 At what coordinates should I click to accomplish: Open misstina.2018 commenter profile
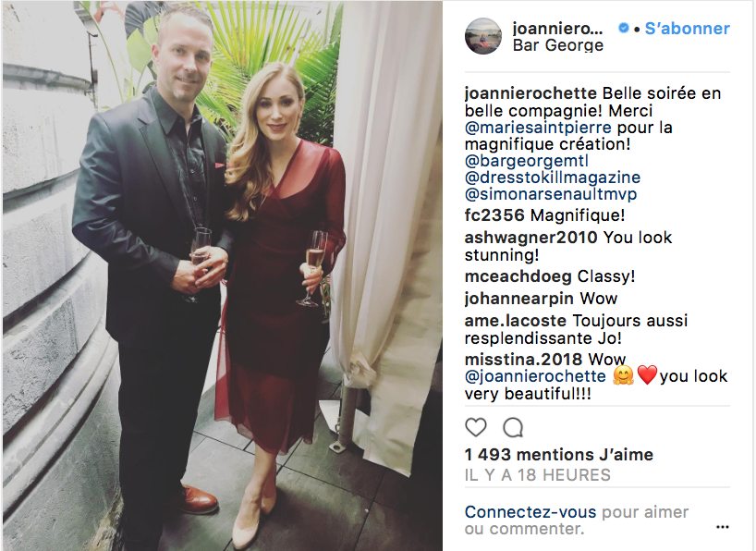(524, 360)
